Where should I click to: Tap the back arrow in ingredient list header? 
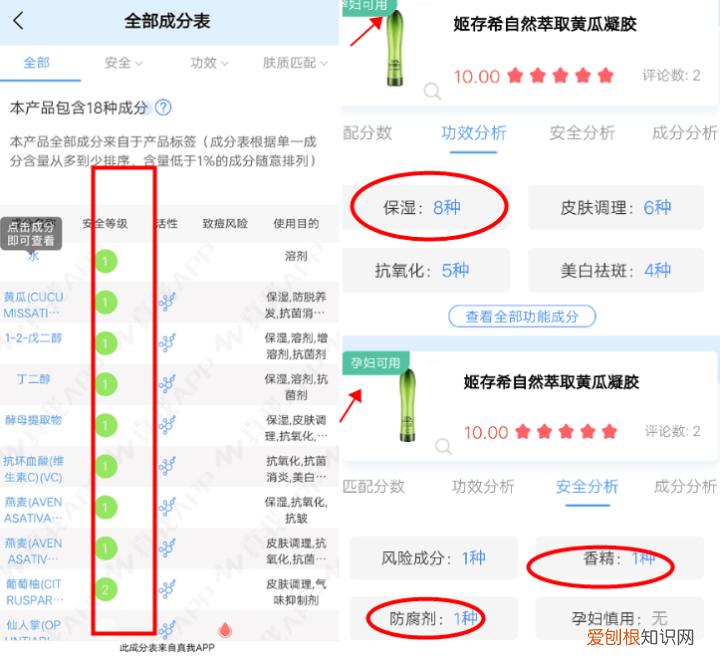[18, 21]
